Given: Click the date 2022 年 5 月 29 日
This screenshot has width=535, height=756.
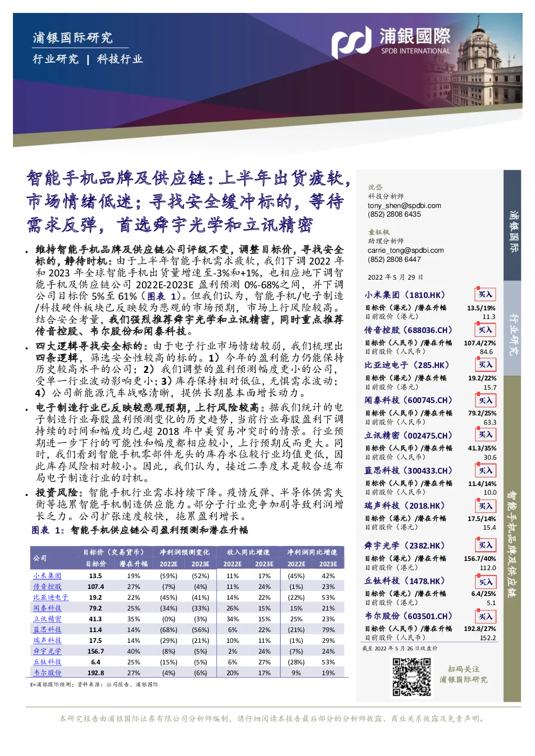Looking at the screenshot, I should click(395, 278).
